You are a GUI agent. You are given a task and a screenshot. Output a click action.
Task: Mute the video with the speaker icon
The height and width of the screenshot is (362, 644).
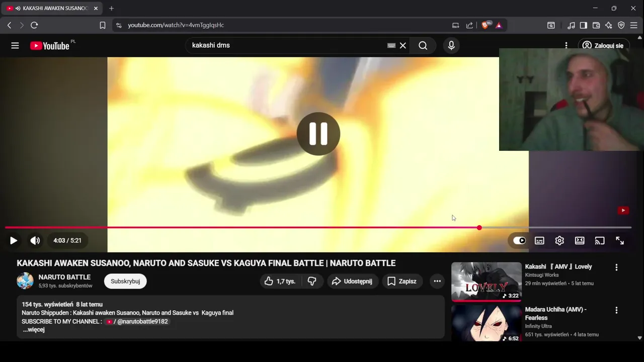tap(35, 241)
